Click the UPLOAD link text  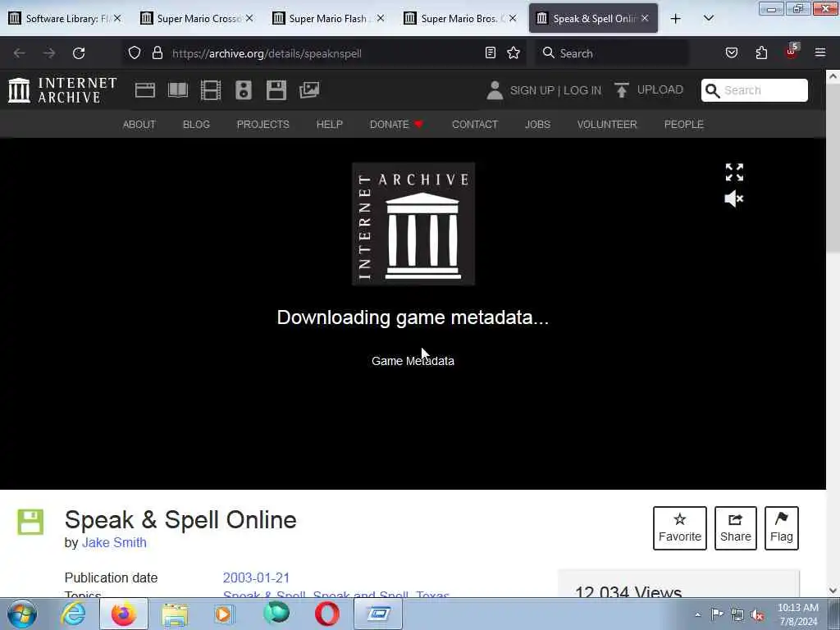pos(660,89)
